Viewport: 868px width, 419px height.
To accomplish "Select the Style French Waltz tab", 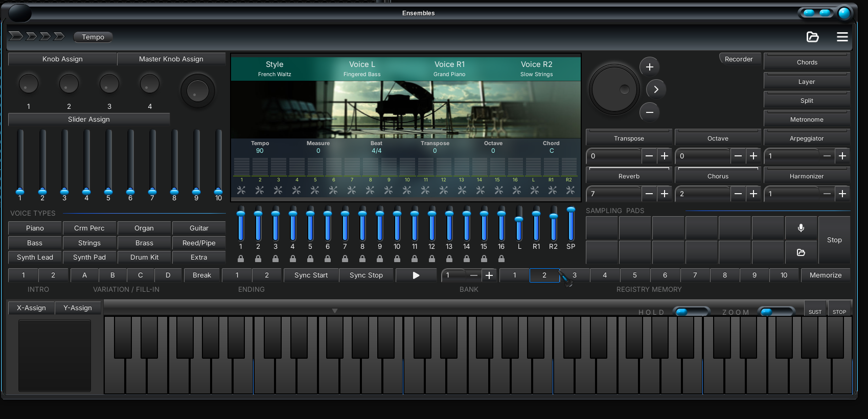I will point(275,68).
